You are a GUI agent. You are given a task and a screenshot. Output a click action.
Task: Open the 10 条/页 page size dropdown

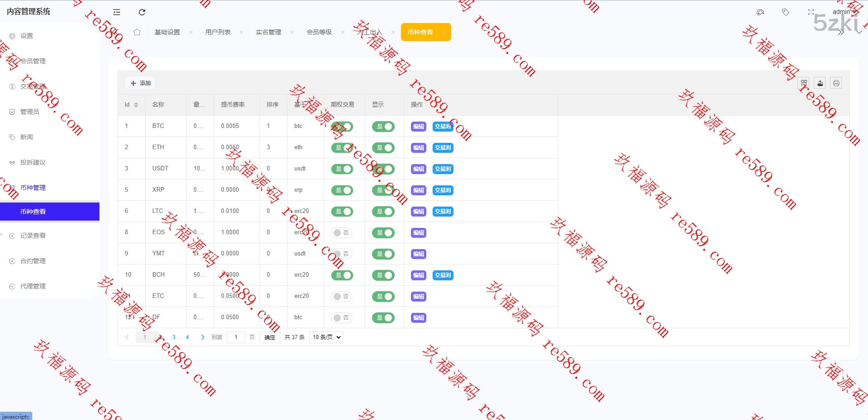point(326,337)
